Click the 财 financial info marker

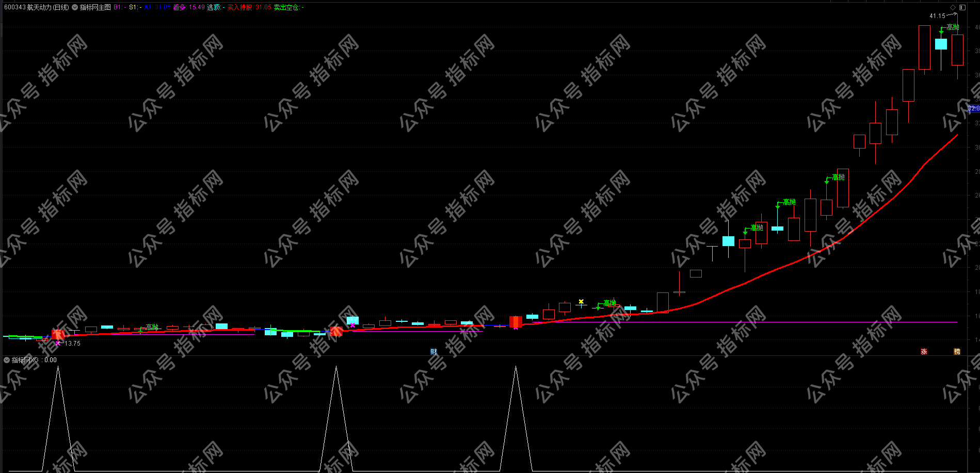point(433,352)
